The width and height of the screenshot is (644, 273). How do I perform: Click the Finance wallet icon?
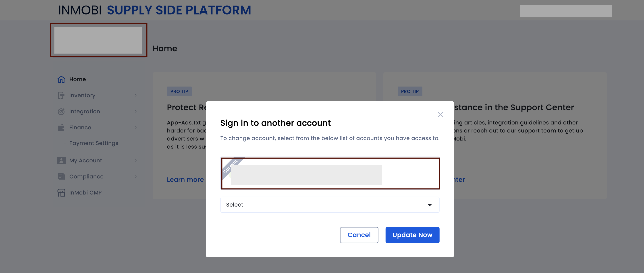click(61, 128)
